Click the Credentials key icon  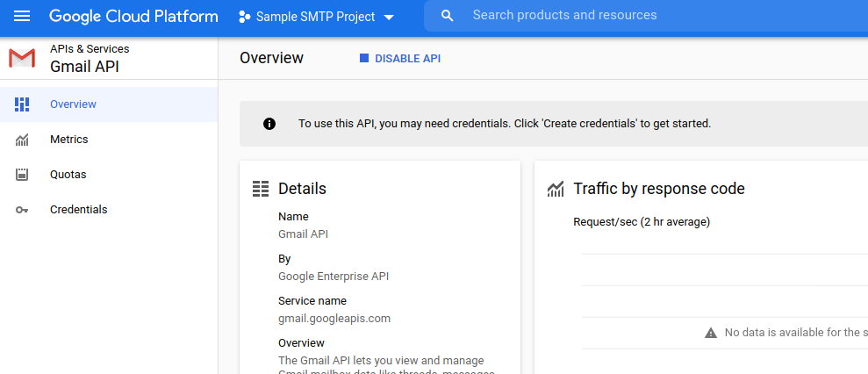22,210
